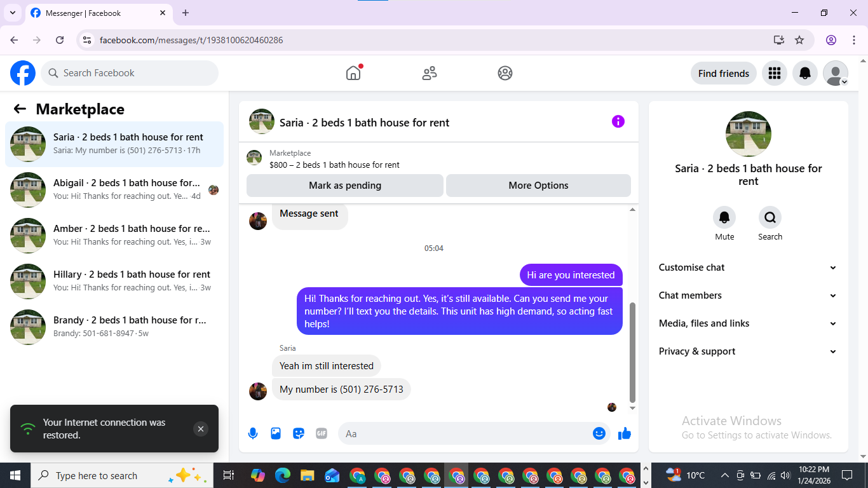Open the $800 Marketplace listing link

coord(334,165)
